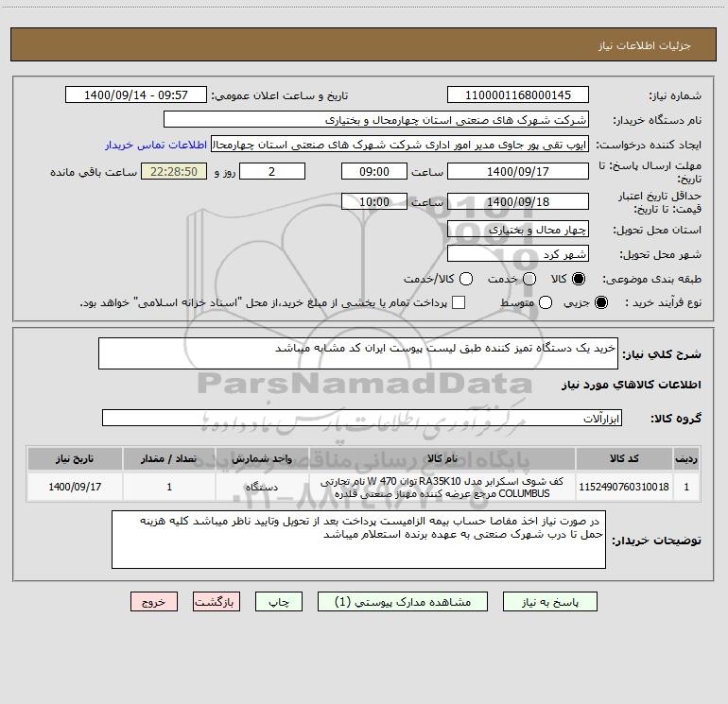Click unit cell دستگاه
The image size is (728, 704).
coord(262,487)
